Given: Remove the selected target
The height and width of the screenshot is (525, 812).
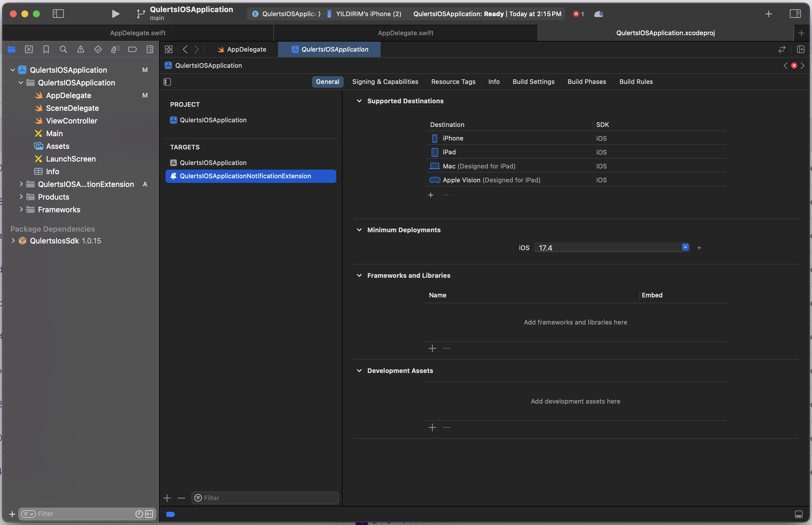Looking at the screenshot, I should click(x=181, y=498).
